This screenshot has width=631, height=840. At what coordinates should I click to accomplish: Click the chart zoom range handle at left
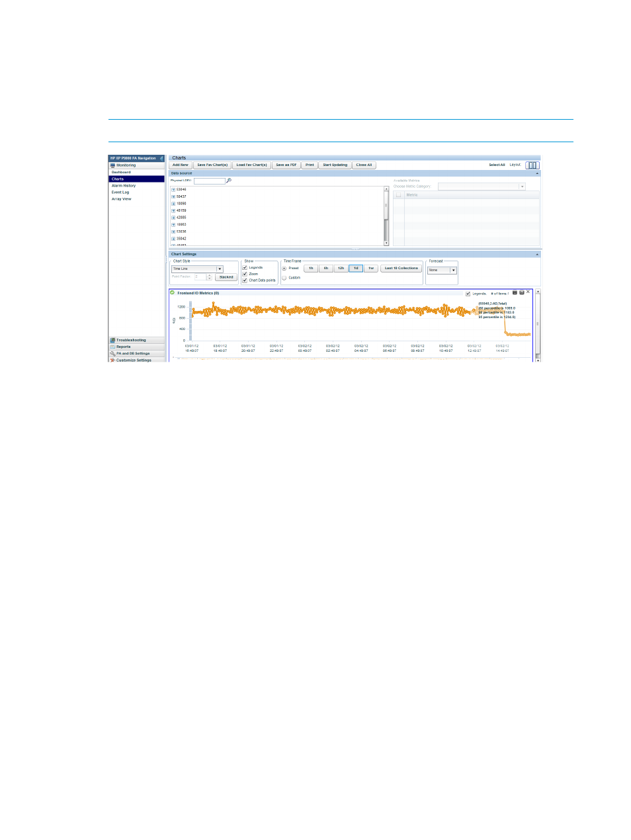click(190, 321)
